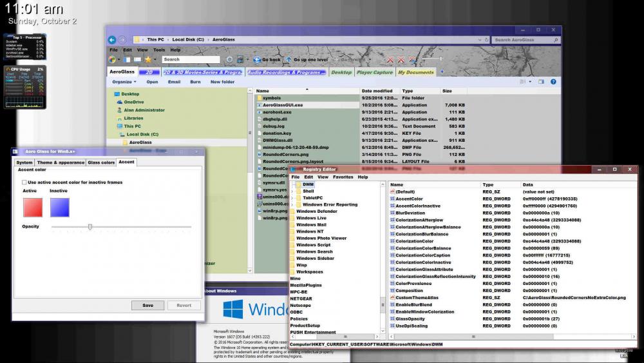Open Explorer help question mark icon
644x363 pixels.
tap(553, 82)
